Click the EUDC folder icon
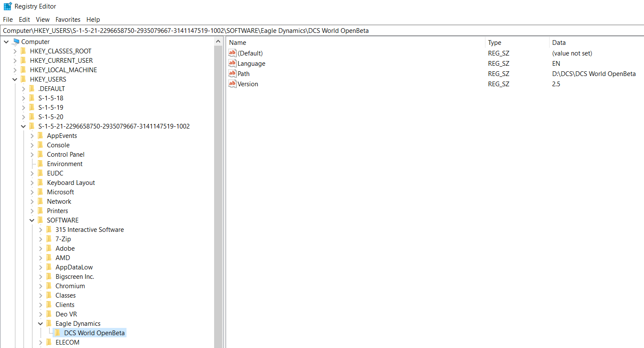 coord(40,173)
